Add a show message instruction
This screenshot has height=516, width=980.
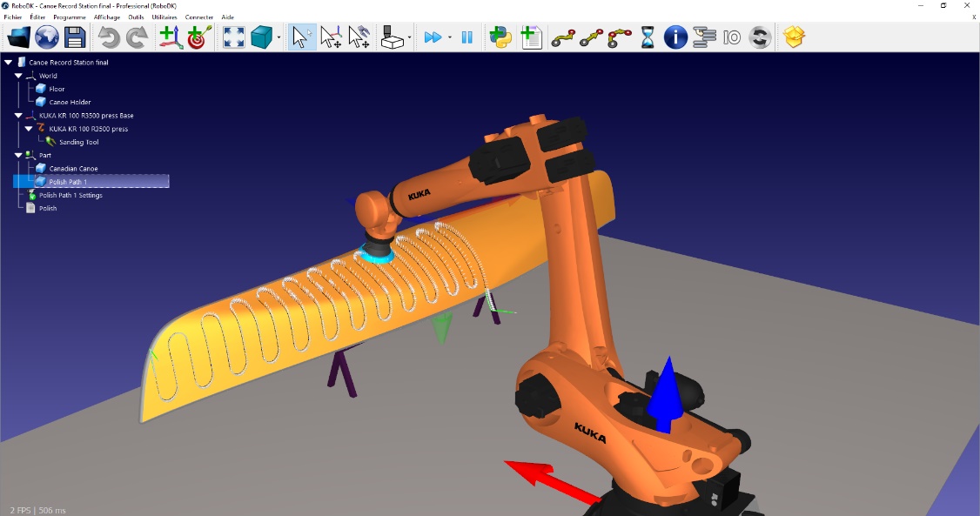coord(675,37)
